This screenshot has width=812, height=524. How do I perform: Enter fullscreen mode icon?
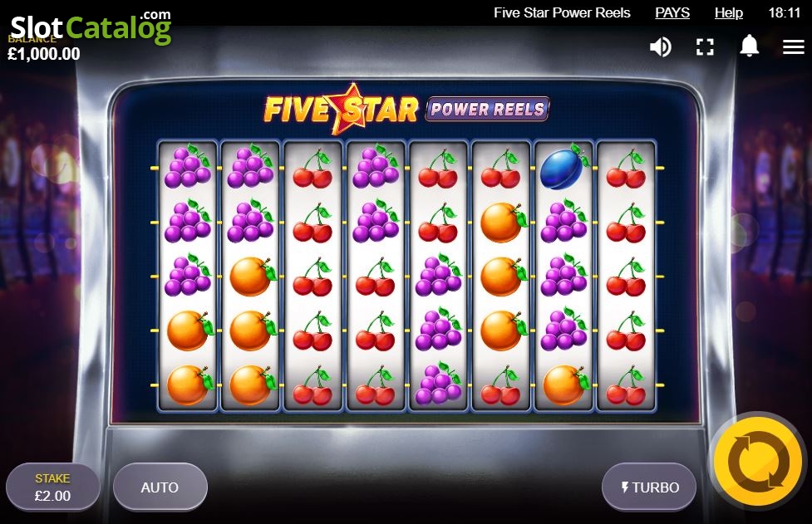point(705,47)
